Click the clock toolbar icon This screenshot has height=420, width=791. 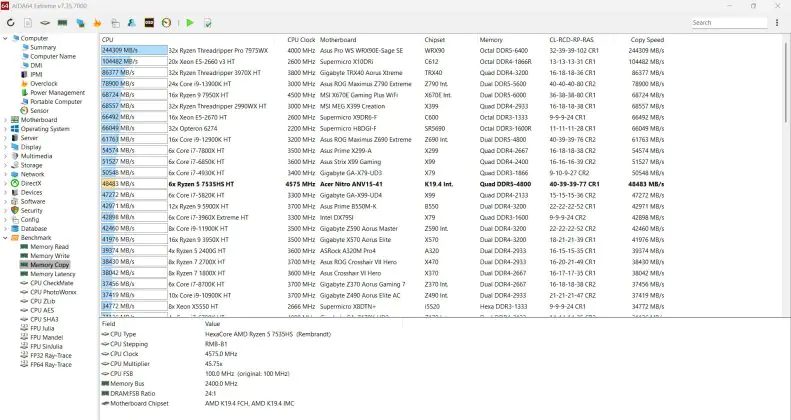[x=166, y=23]
